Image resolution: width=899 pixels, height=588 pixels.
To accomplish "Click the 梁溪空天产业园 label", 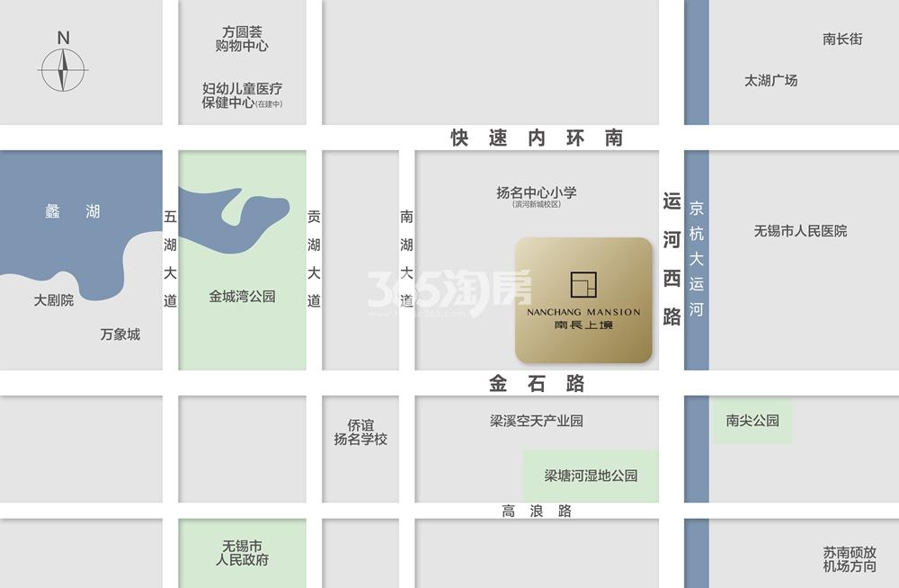I will point(537,421).
